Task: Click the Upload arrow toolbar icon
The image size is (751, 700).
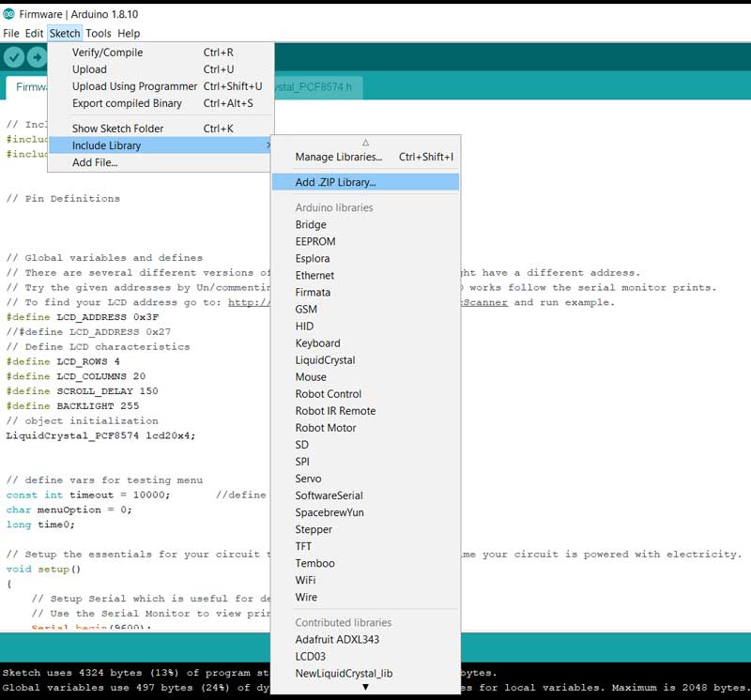Action: [37, 57]
